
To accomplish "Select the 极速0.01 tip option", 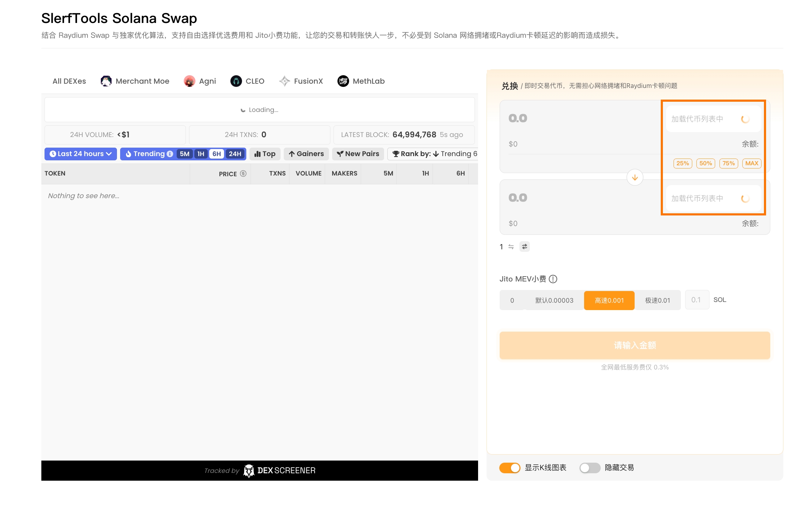I will click(657, 300).
